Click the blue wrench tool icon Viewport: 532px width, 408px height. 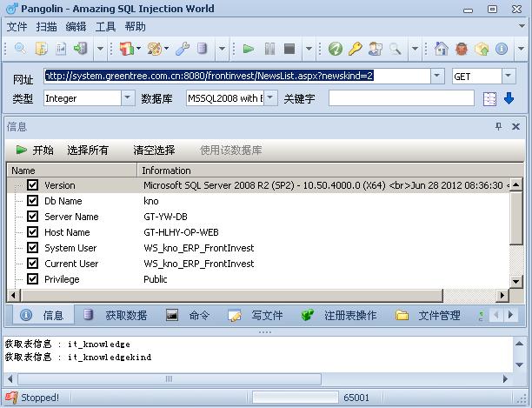pyautogui.click(x=183, y=49)
